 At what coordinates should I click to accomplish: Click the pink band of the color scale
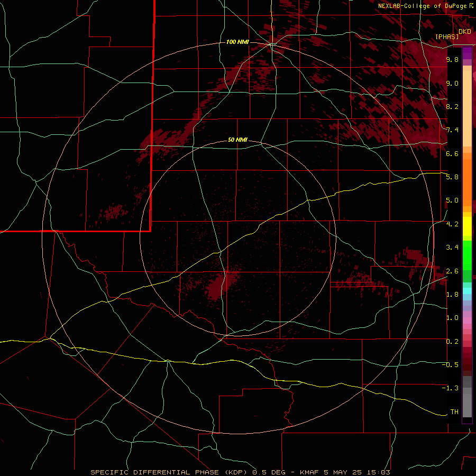tap(467, 321)
